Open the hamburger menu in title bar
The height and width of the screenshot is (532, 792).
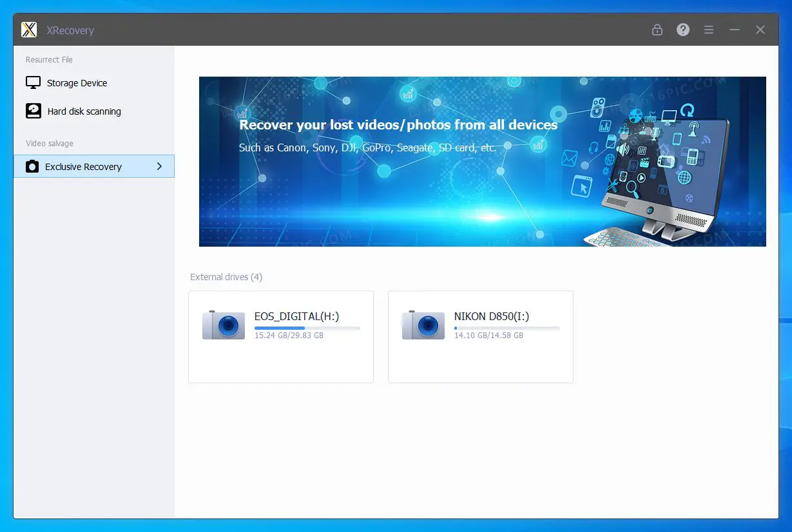(x=708, y=30)
